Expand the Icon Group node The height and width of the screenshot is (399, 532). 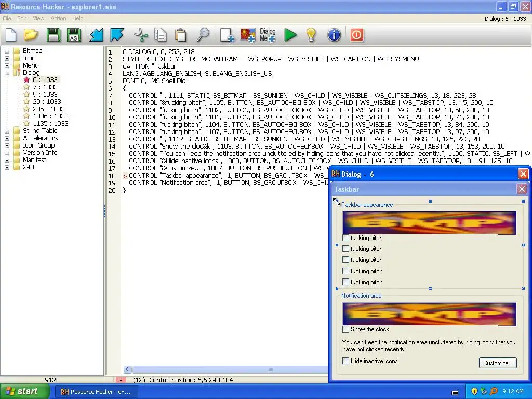coord(7,145)
